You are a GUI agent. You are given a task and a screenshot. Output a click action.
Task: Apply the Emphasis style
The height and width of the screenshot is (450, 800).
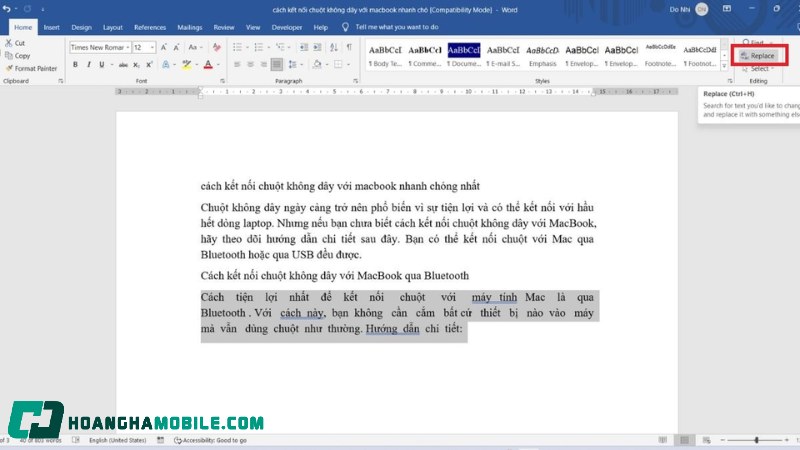coord(542,56)
